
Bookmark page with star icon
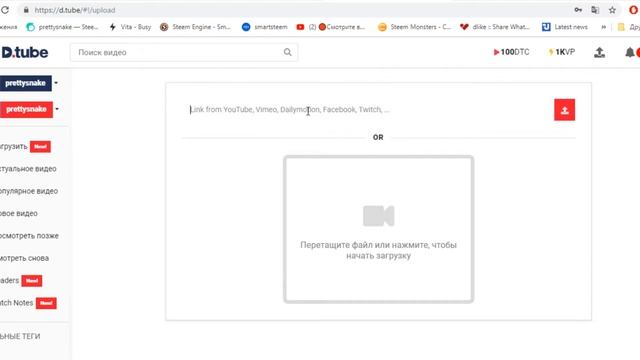(x=612, y=10)
